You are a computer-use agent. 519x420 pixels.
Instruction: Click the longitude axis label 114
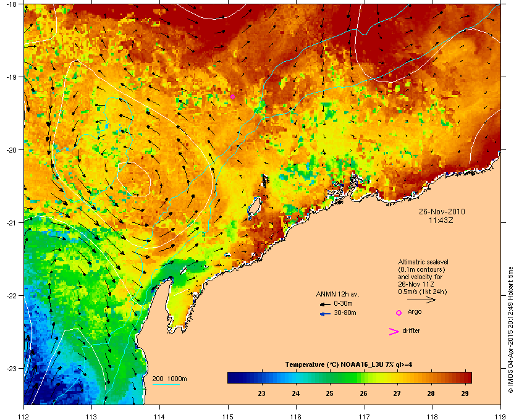click(159, 416)
